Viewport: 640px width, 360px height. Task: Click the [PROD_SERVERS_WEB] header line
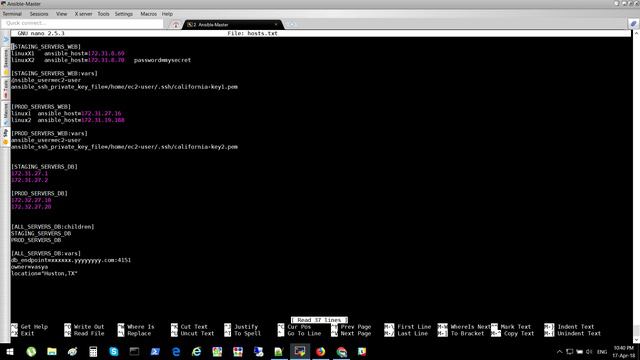(41, 107)
